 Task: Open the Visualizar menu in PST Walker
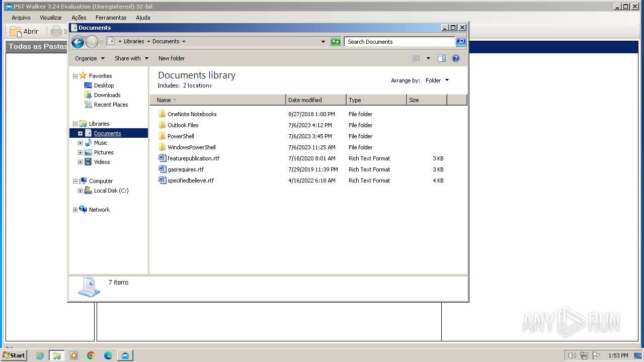tap(51, 18)
